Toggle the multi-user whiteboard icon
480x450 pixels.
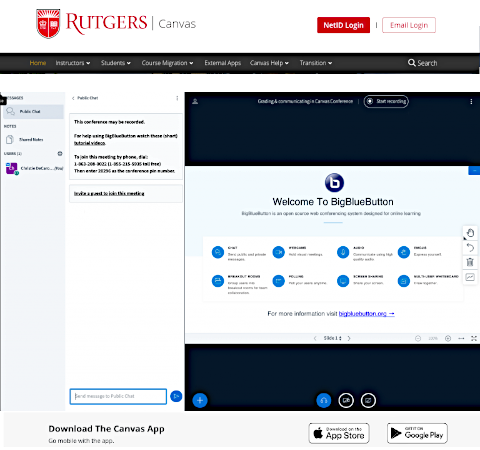pos(470,277)
